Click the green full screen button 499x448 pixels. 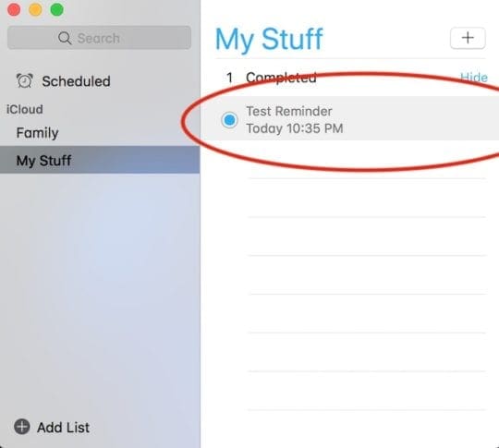(x=57, y=9)
